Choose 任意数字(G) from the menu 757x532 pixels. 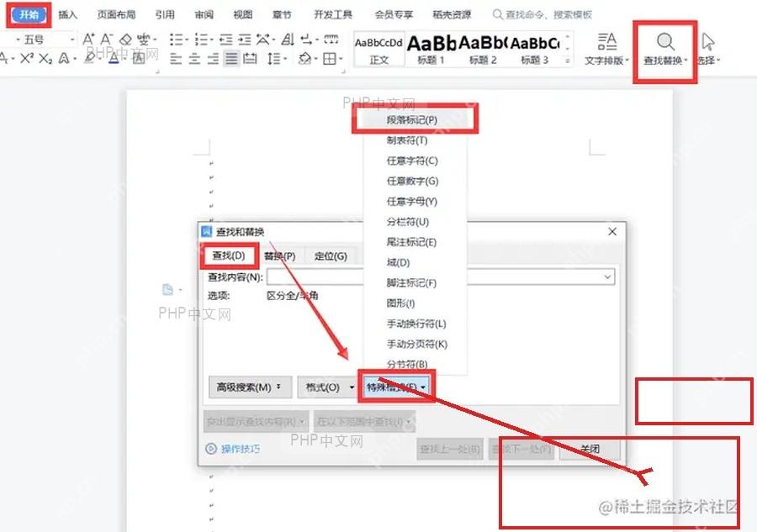[x=416, y=181]
